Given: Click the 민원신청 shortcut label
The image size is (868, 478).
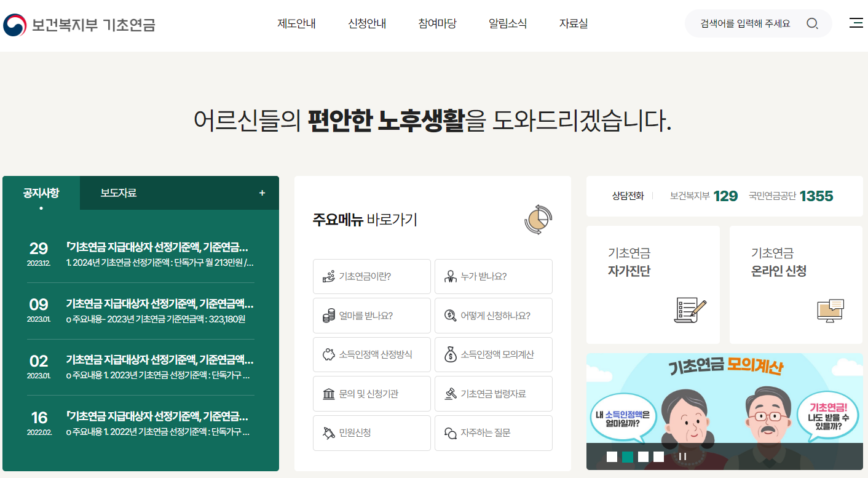Looking at the screenshot, I should (x=355, y=433).
